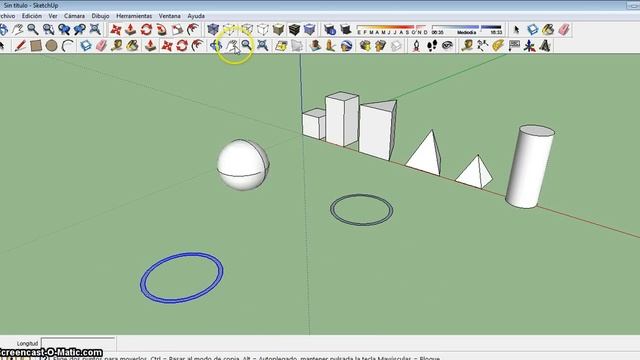Select the Line pencil tool
Viewport: 640px width, 360px height.
20,46
